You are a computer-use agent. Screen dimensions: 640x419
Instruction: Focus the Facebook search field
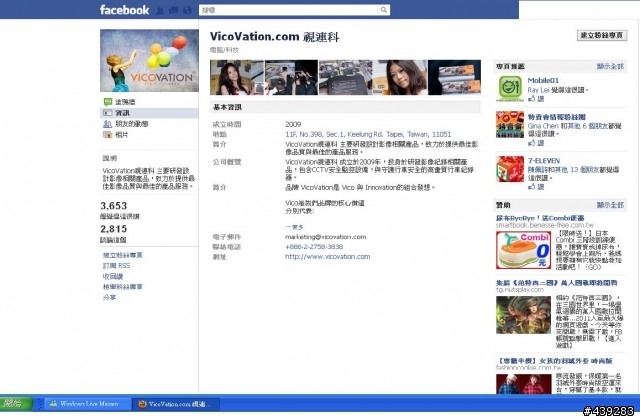click(288, 10)
